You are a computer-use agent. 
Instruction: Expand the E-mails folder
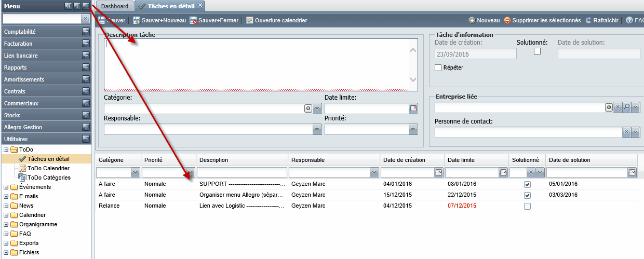tap(6, 196)
